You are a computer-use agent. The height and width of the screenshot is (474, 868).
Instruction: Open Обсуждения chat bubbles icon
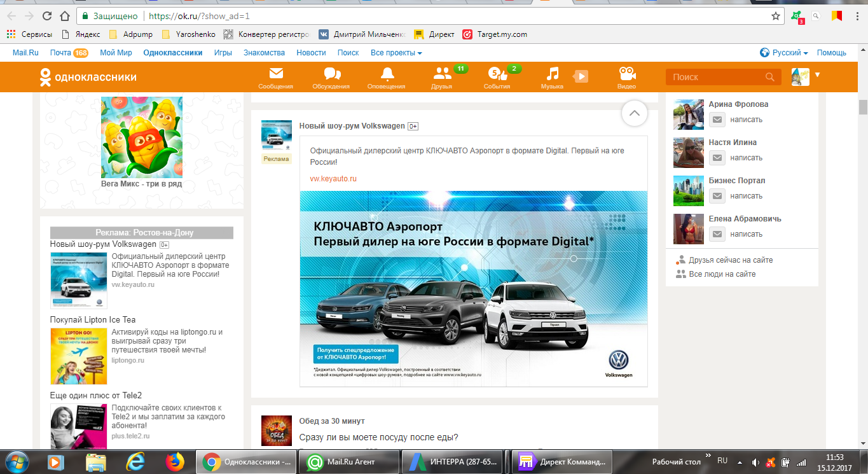pyautogui.click(x=331, y=74)
